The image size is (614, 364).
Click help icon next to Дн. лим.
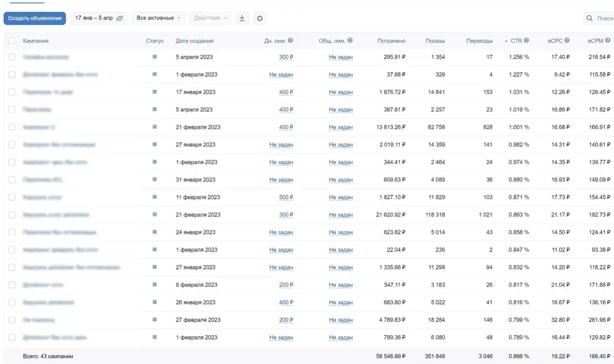pos(290,40)
